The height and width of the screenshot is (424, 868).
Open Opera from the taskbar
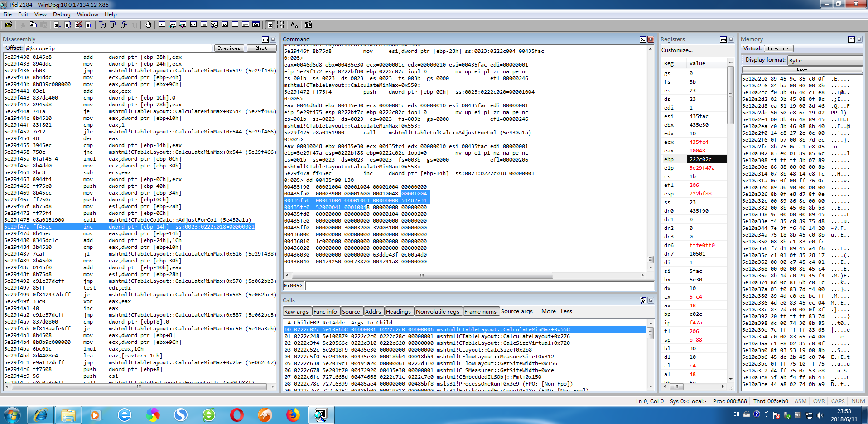236,414
